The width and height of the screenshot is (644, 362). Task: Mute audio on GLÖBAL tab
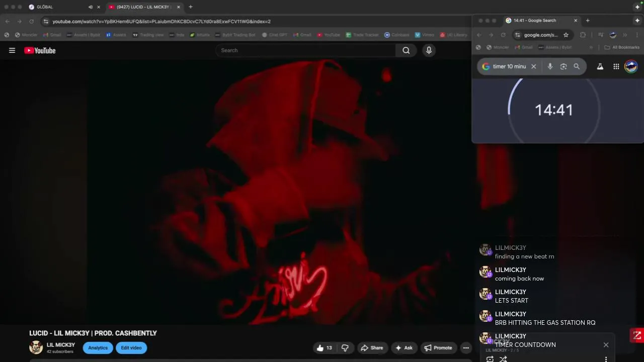[91, 7]
